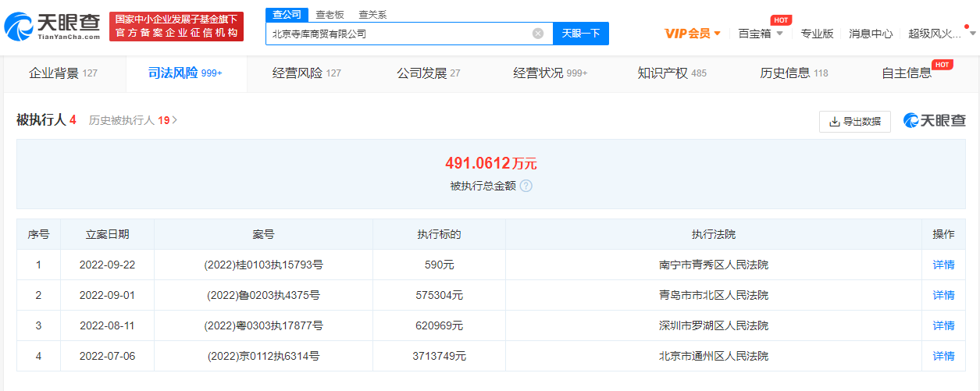This screenshot has width=980, height=391.
Task: Click the 国家中小企业发展子基金旗下 red banner
Action: pyautogui.click(x=176, y=27)
